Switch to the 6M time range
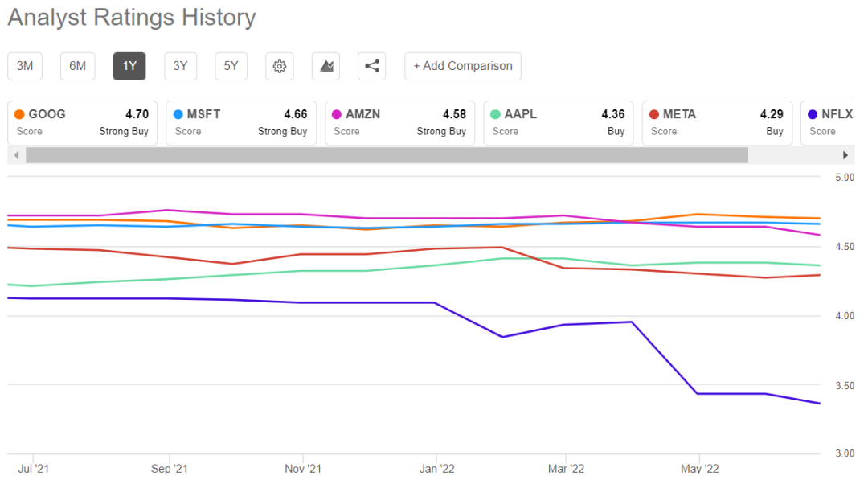 [x=77, y=66]
